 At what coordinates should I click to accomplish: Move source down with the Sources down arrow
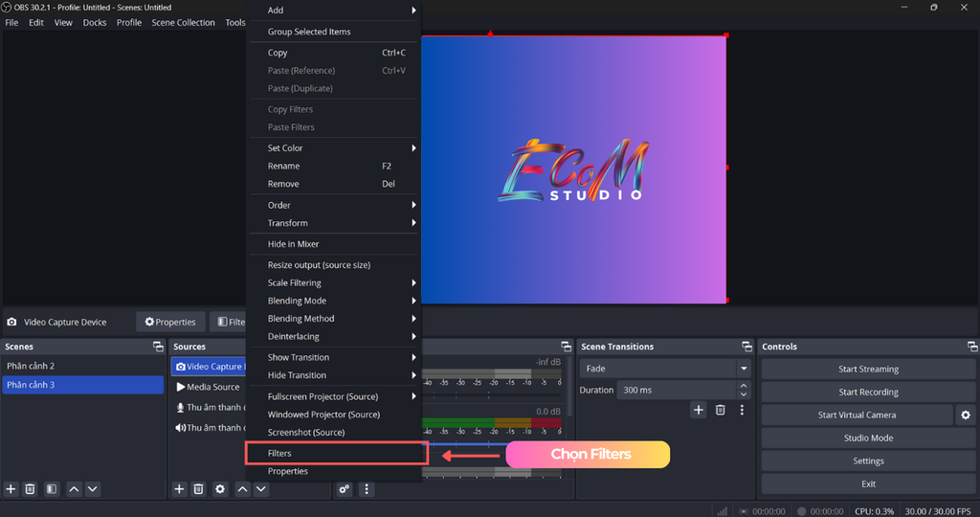261,489
